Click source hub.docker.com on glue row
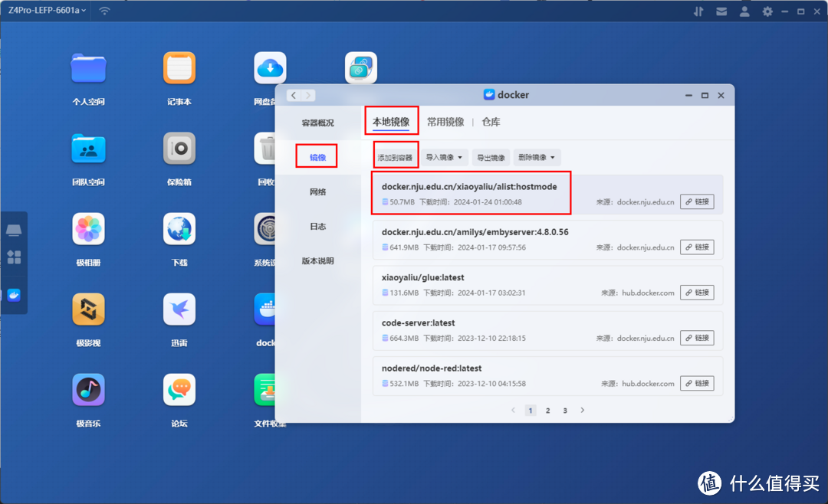Viewport: 828px width, 504px height. [648, 293]
